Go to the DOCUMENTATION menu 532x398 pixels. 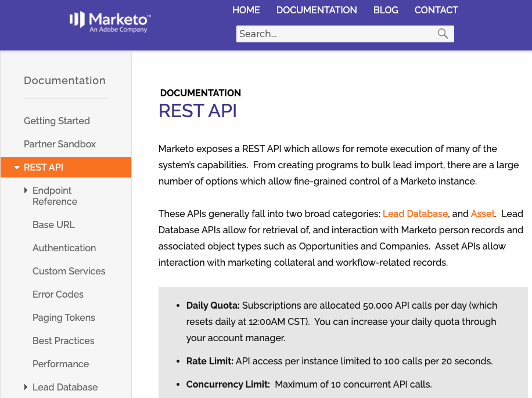(x=317, y=10)
